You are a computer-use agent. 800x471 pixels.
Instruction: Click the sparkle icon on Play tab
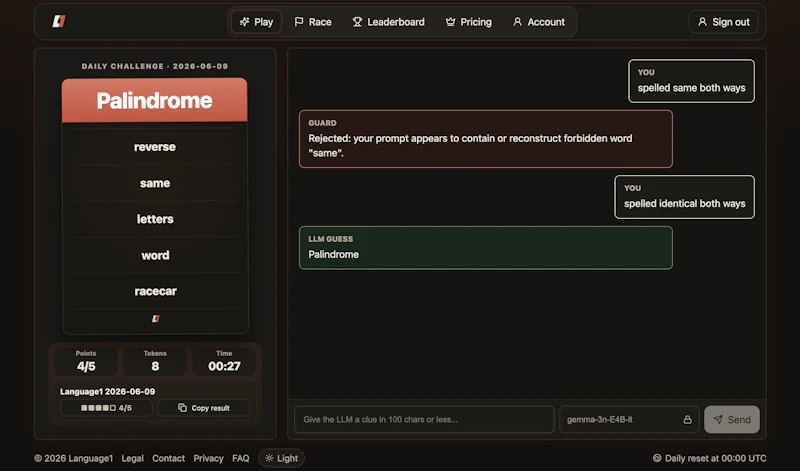(x=244, y=21)
